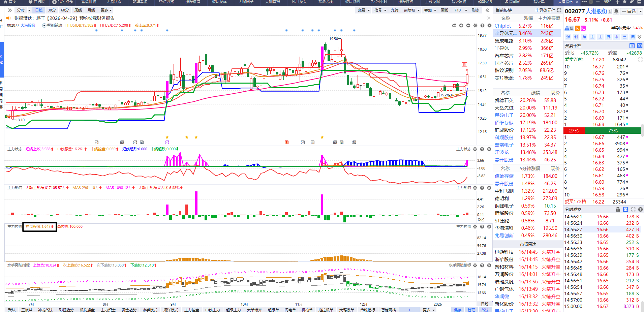Toggle the 量 display in 分时成交
644x312 pixels.
point(625,210)
